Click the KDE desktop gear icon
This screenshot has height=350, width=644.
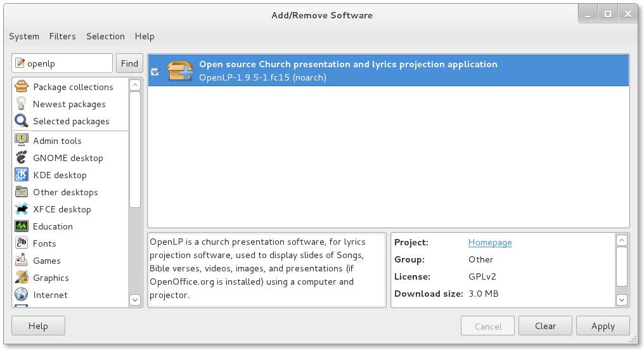(x=22, y=174)
